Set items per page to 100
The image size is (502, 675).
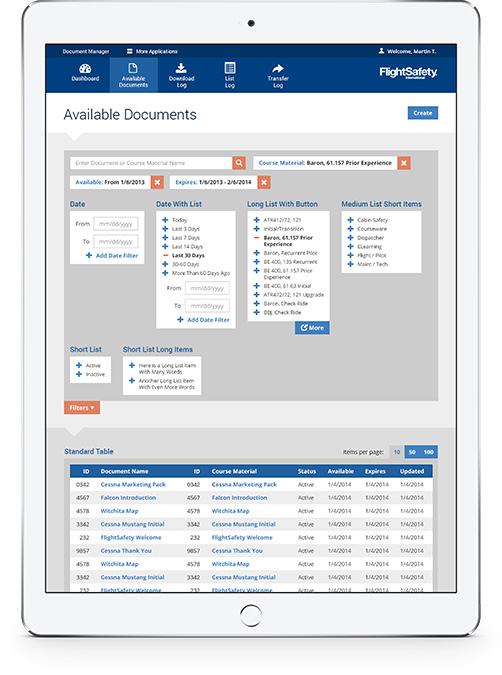[428, 452]
